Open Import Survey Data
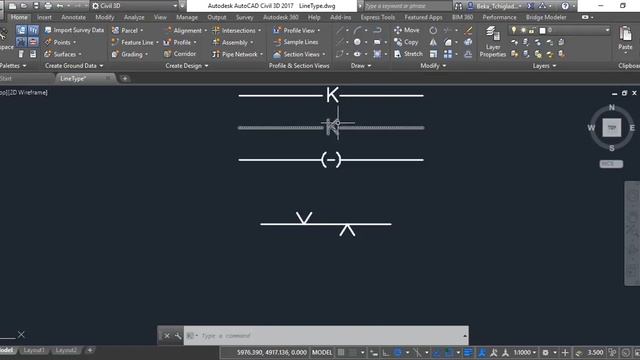Image resolution: width=640 pixels, height=360 pixels. (x=74, y=30)
